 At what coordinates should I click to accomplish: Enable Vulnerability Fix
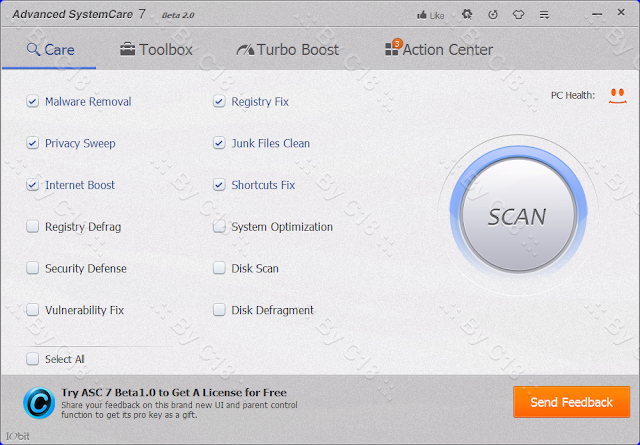click(33, 309)
